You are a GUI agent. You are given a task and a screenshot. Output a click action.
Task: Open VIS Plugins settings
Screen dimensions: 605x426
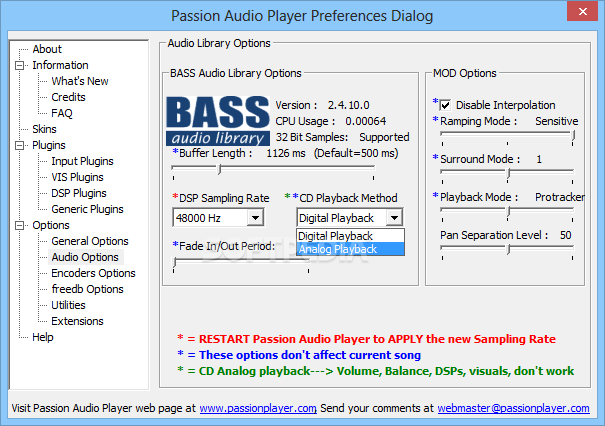78,177
